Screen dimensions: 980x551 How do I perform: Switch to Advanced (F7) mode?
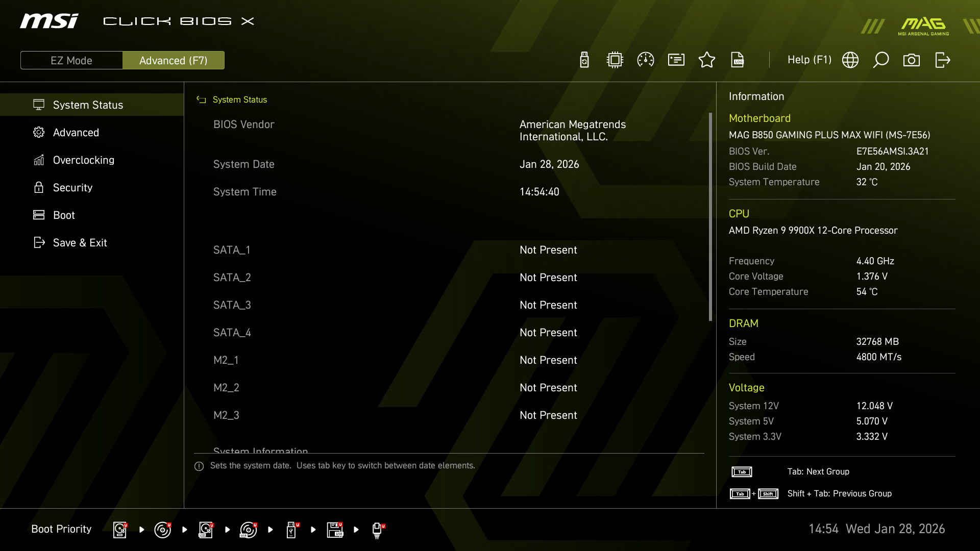click(x=174, y=60)
